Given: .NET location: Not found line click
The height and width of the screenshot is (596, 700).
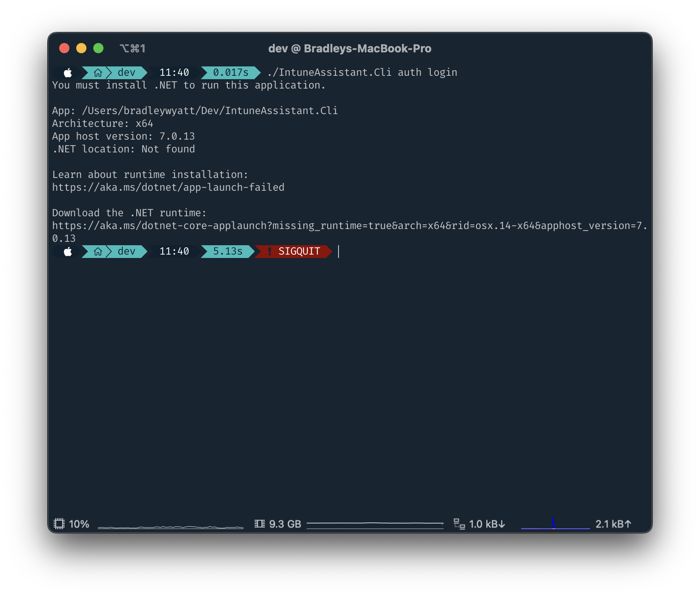Looking at the screenshot, I should pos(123,149).
